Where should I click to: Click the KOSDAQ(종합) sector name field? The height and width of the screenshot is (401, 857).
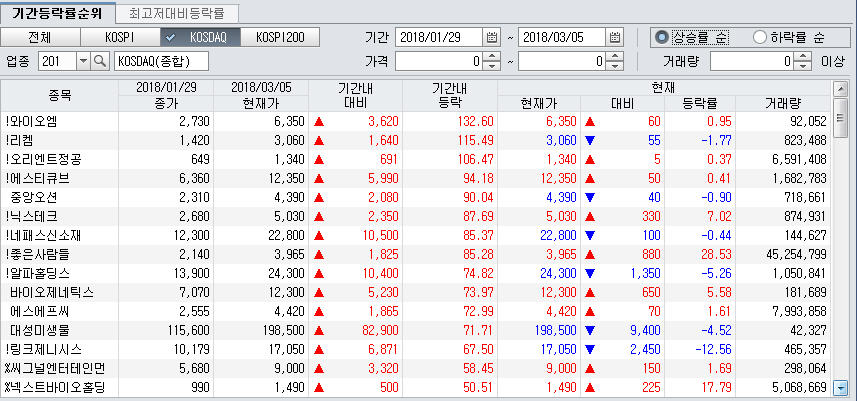point(161,61)
